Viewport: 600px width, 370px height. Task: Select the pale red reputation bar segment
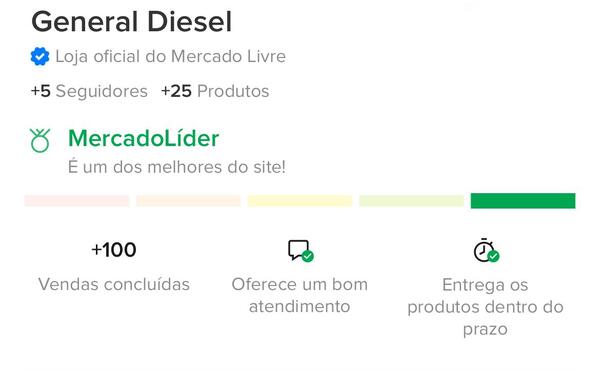pyautogui.click(x=77, y=201)
